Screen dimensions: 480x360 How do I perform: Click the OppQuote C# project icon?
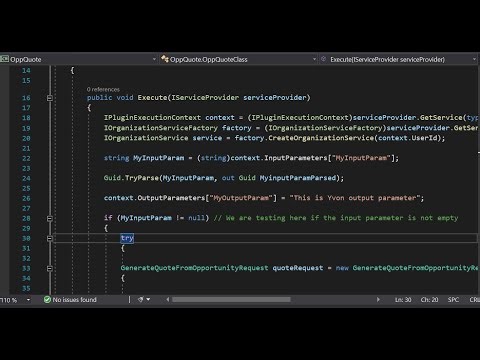pyautogui.click(x=4, y=59)
